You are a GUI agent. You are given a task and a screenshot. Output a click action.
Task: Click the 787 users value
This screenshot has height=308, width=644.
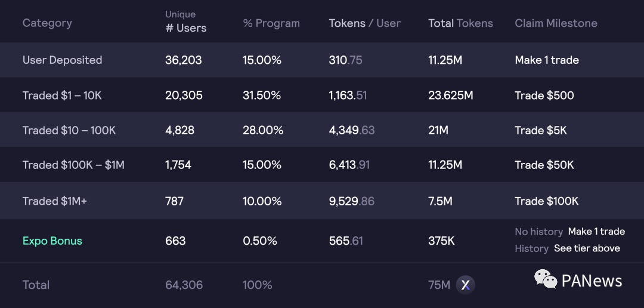point(174,201)
